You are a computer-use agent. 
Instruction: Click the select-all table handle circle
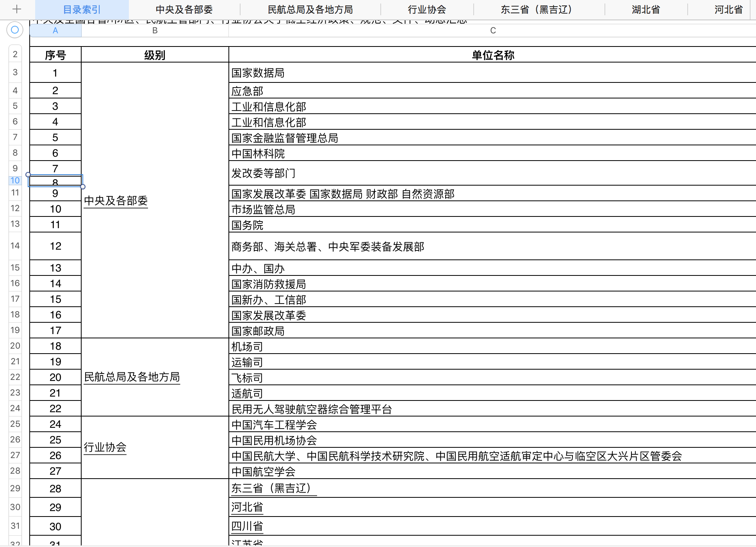tap(15, 30)
